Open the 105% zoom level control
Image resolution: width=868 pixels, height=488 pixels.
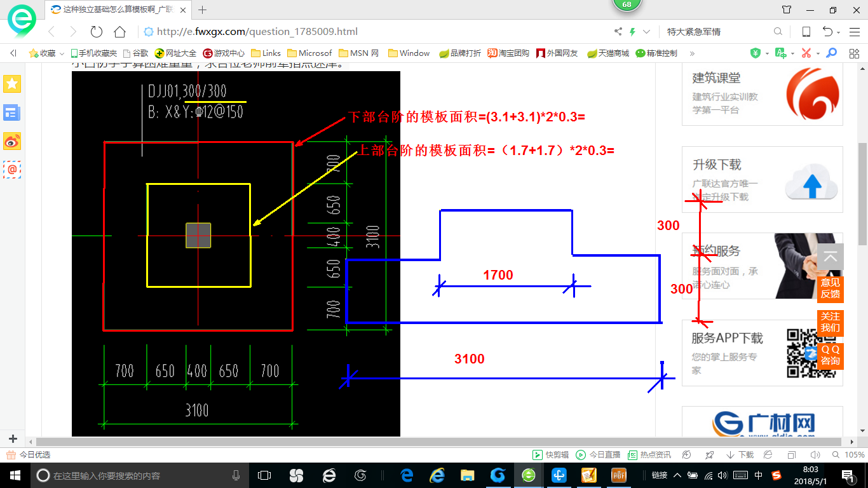pos(850,455)
